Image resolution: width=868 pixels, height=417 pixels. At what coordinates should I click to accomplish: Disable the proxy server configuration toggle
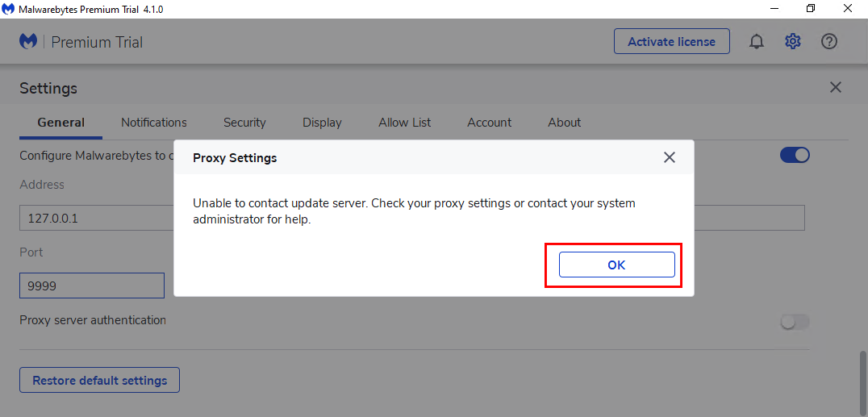point(794,155)
